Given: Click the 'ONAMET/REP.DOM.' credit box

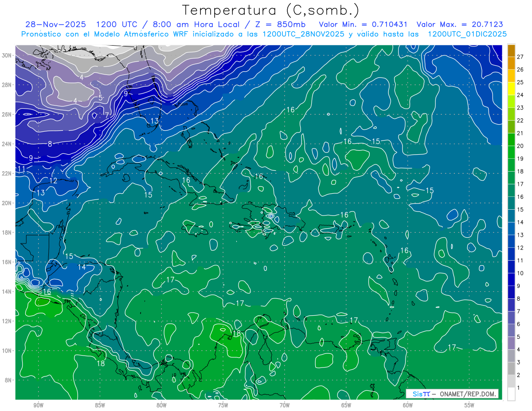Looking at the screenshot, I should pos(452,394).
